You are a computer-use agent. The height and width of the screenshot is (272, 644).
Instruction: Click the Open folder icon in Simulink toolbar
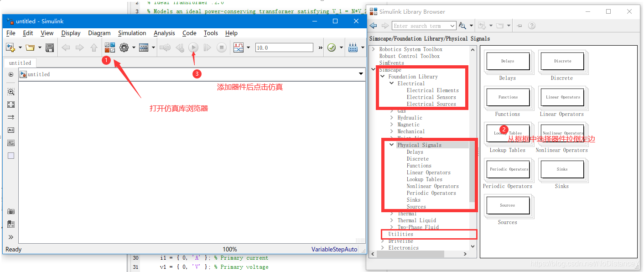[30, 47]
